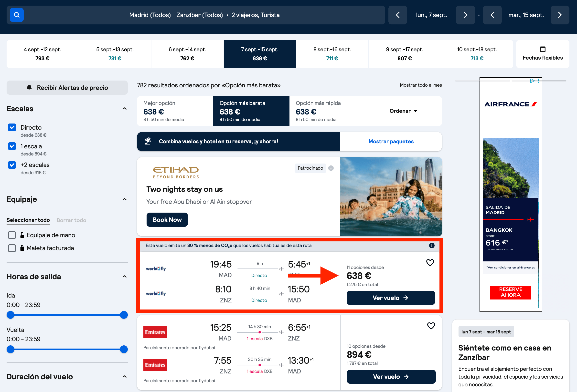Viewport: 577px width, 392px height.
Task: Choose dates 5 sept.-13 sept. for 731 €
Action: 115,54
